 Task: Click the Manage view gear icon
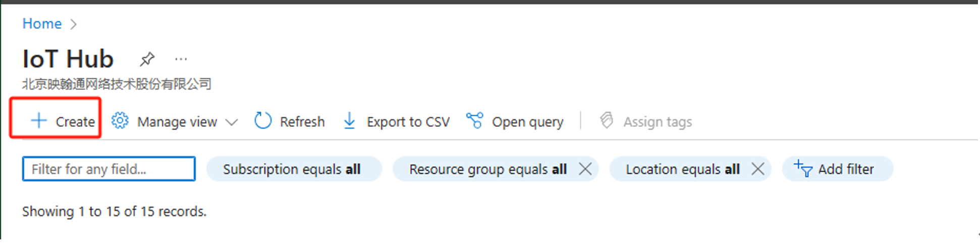(x=120, y=121)
